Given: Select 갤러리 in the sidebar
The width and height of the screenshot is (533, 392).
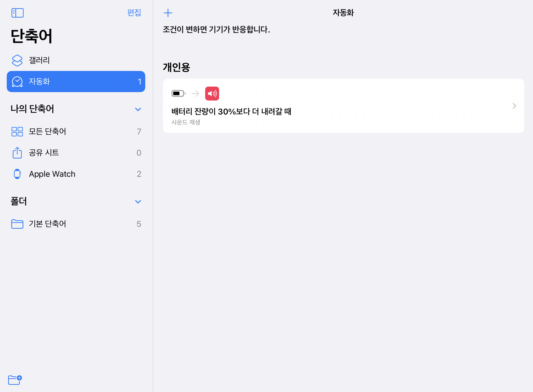Looking at the screenshot, I should pyautogui.click(x=39, y=60).
